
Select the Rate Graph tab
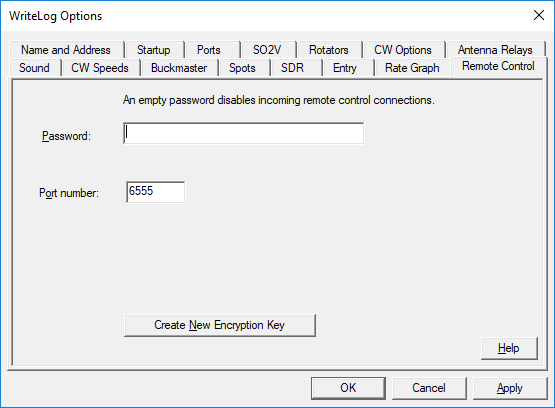[x=412, y=68]
